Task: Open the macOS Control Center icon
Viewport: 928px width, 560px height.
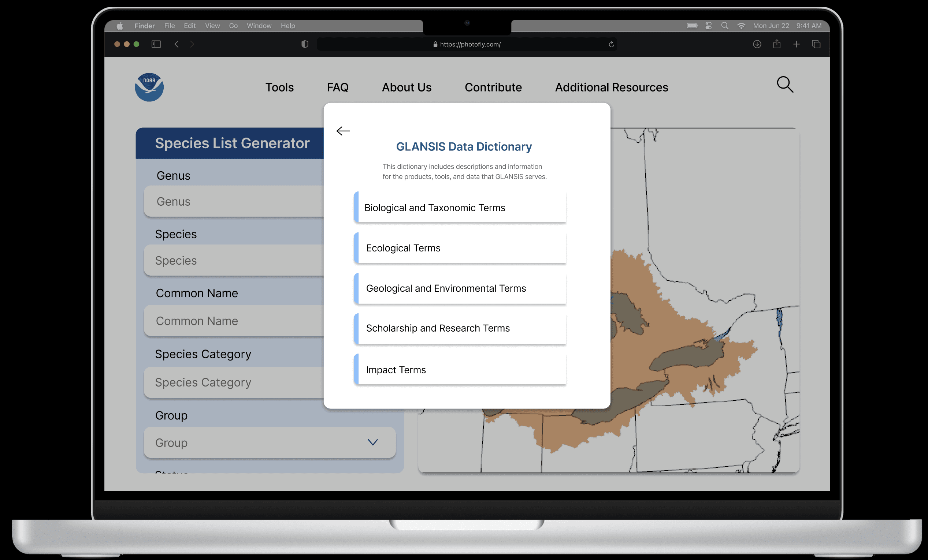Action: tap(708, 26)
